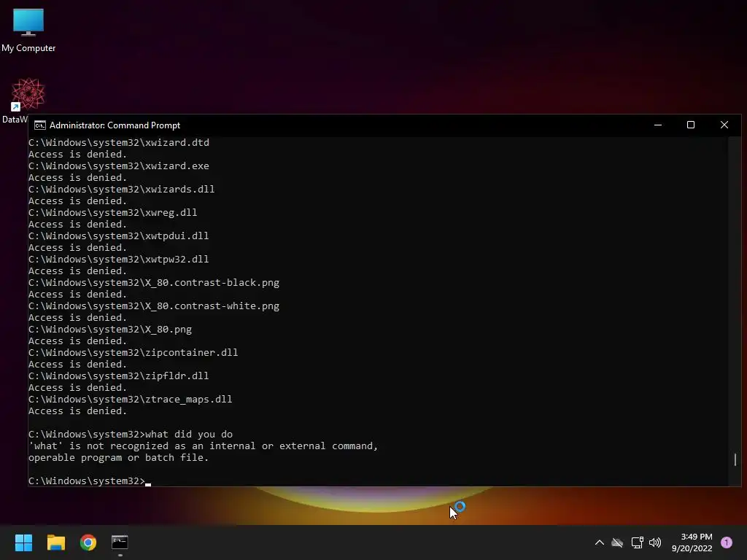Click the line C:\Windows\system32\xwtpdui.dll
The image size is (747, 560).
click(119, 236)
